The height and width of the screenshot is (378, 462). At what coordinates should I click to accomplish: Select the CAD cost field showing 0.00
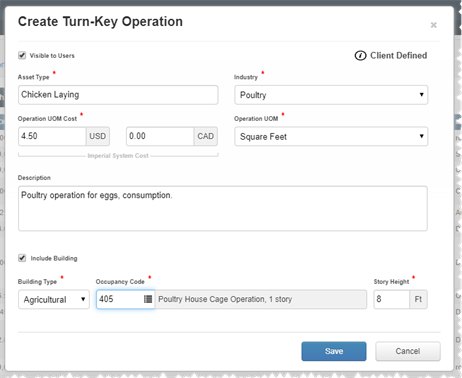coord(160,136)
